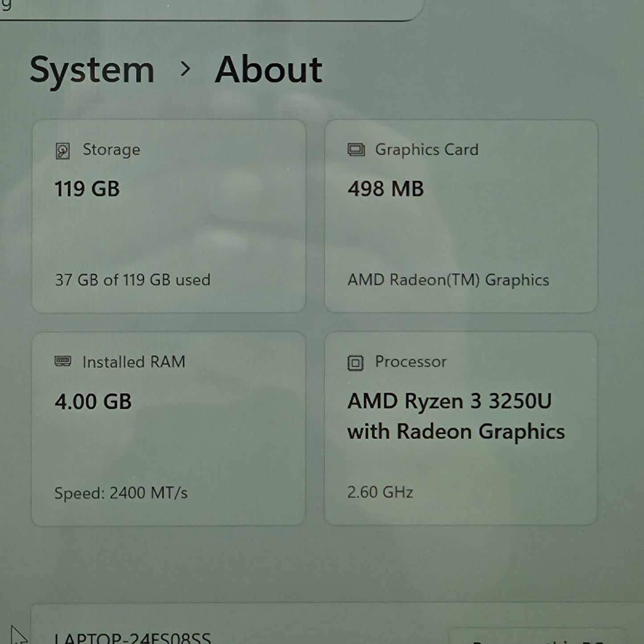Select the 119 GB storage value
The image size is (644, 644).
pyautogui.click(x=87, y=189)
